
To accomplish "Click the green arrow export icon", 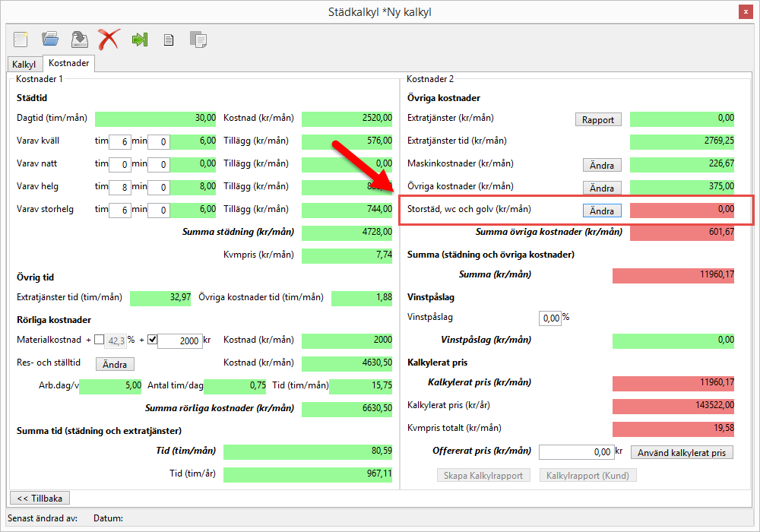I will point(139,39).
